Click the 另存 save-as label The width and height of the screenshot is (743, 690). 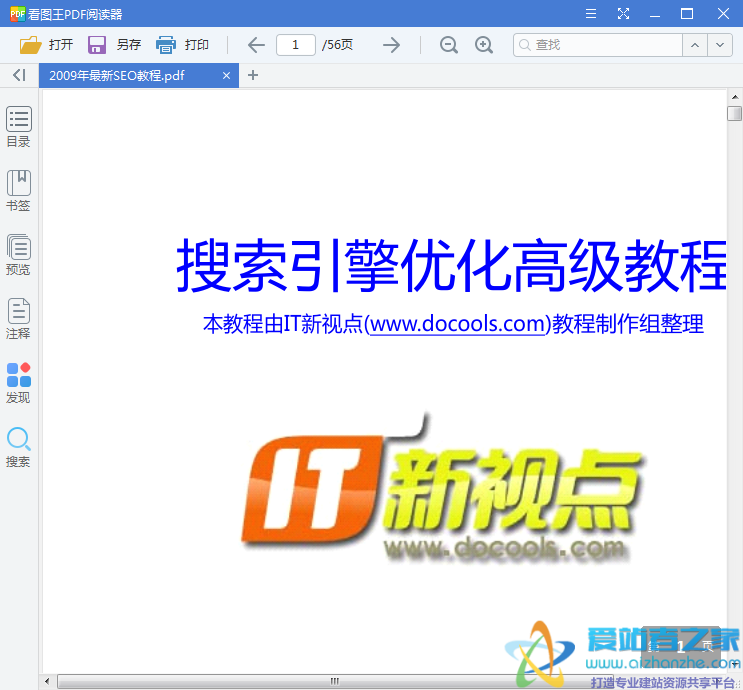coord(129,45)
